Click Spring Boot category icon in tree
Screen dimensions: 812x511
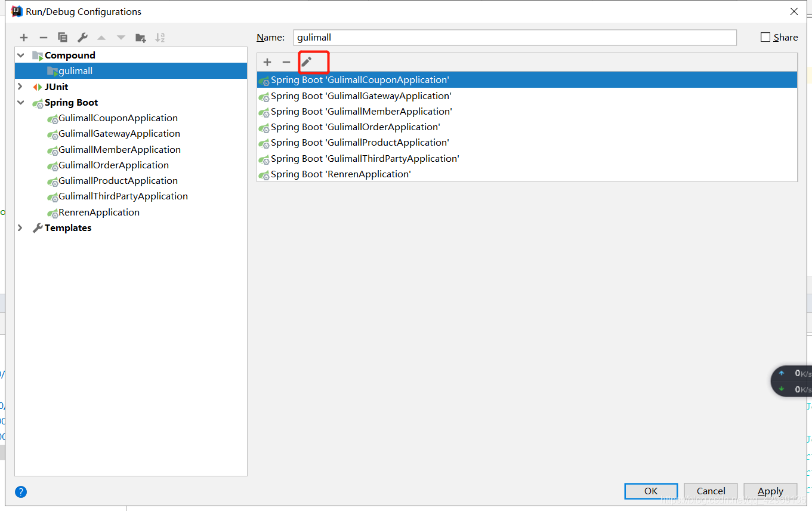38,103
